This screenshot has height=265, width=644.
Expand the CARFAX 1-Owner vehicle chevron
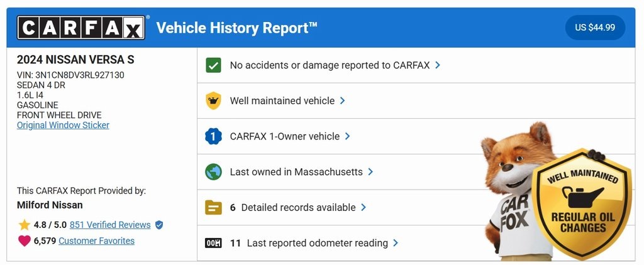(x=347, y=136)
